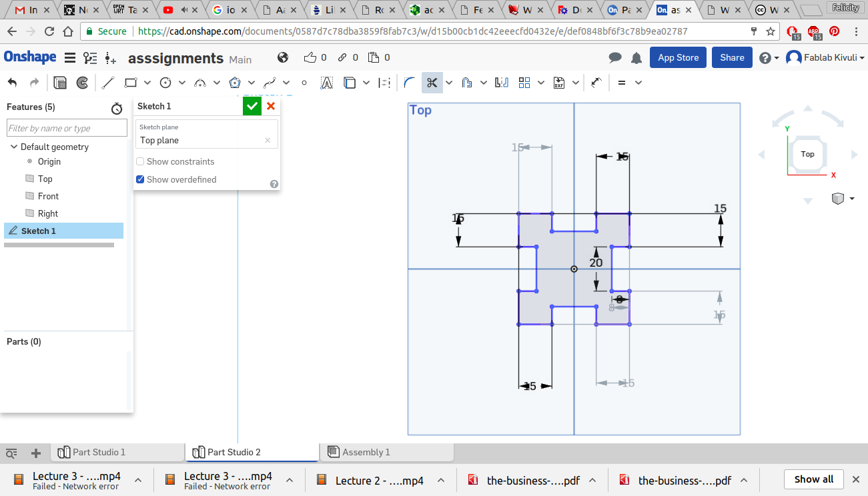Select the Text sketch tool
The width and height of the screenshot is (868, 496).
tap(326, 83)
